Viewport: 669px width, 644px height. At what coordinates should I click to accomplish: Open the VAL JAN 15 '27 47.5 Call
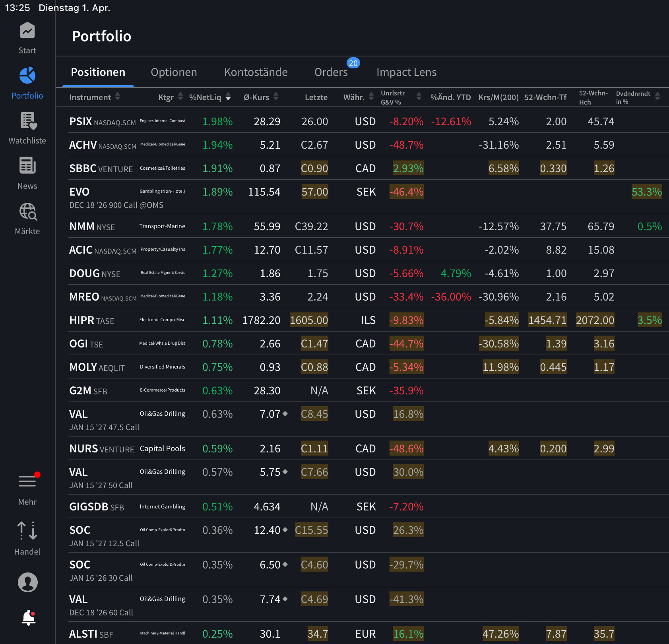(368, 419)
